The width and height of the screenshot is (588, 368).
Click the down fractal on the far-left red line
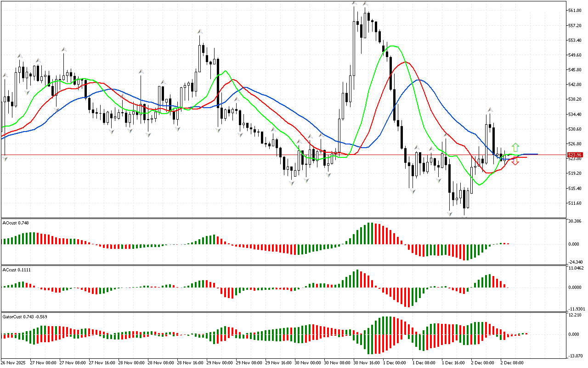coord(5,159)
